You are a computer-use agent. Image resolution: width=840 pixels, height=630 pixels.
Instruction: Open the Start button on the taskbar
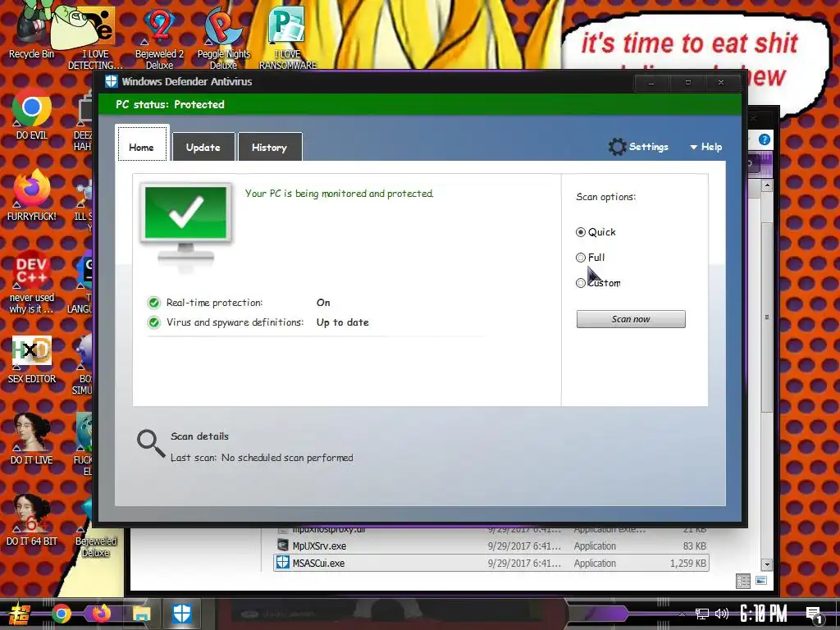point(18,614)
